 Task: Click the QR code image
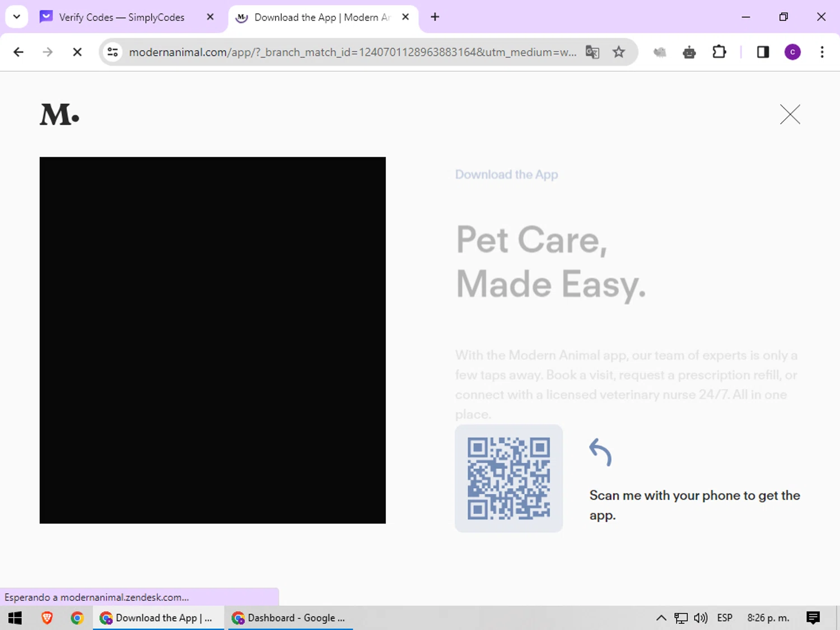pyautogui.click(x=508, y=478)
